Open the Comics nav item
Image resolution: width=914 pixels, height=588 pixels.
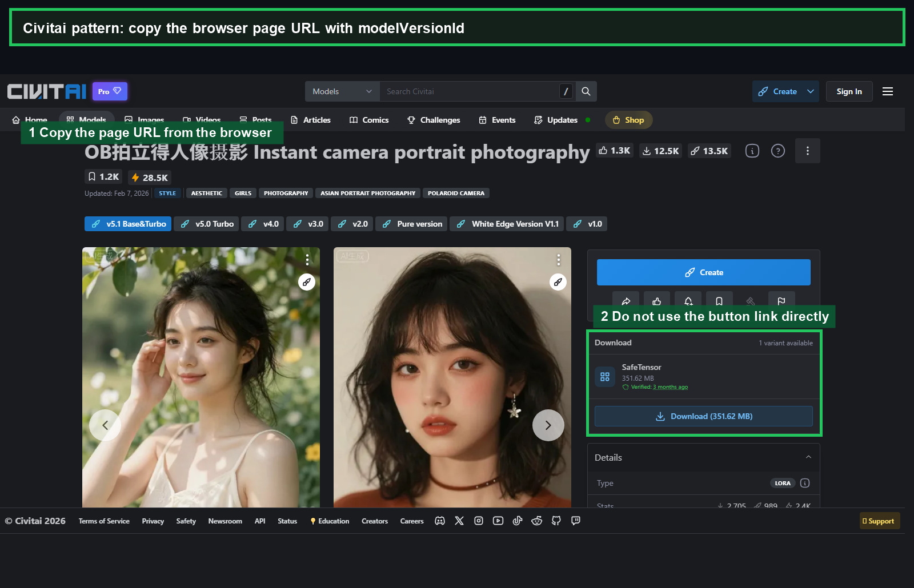369,120
